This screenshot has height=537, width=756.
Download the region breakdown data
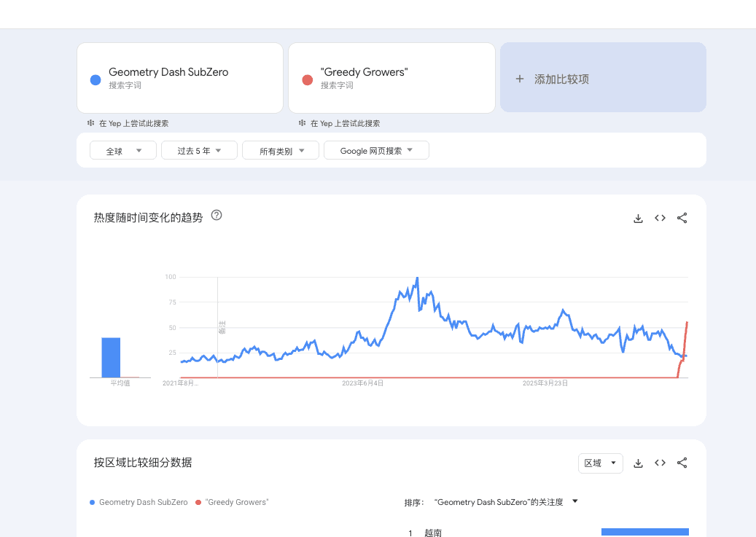coord(638,463)
